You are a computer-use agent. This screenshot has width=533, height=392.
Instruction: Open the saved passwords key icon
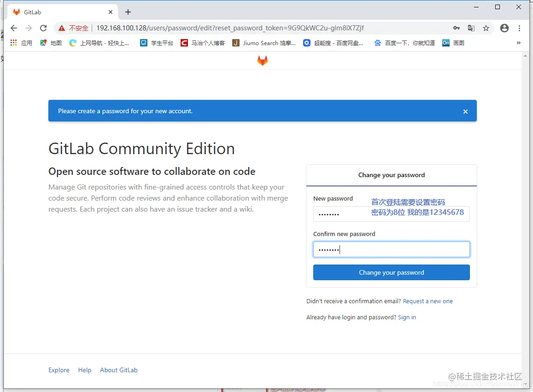click(457, 28)
